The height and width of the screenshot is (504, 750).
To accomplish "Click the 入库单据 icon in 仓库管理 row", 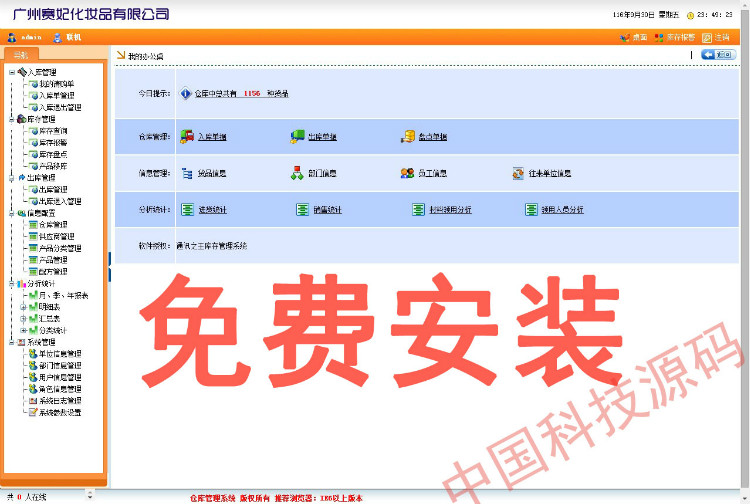I will [187, 136].
